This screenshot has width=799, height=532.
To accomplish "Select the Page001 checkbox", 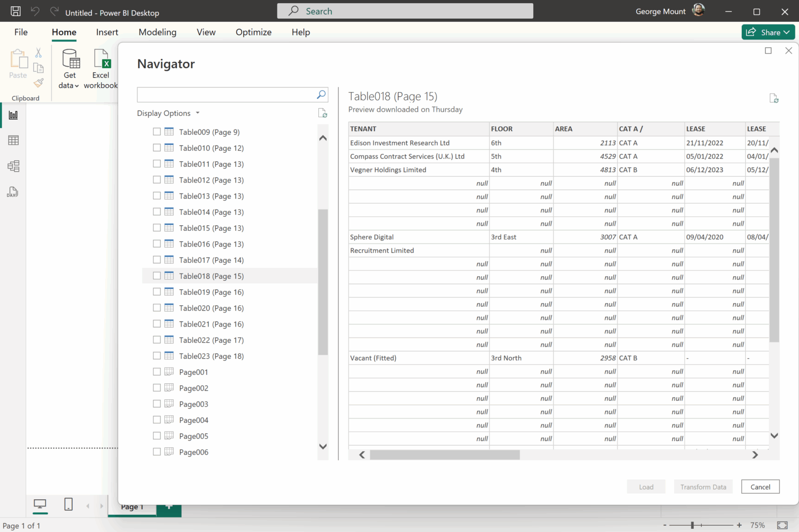I will point(157,372).
